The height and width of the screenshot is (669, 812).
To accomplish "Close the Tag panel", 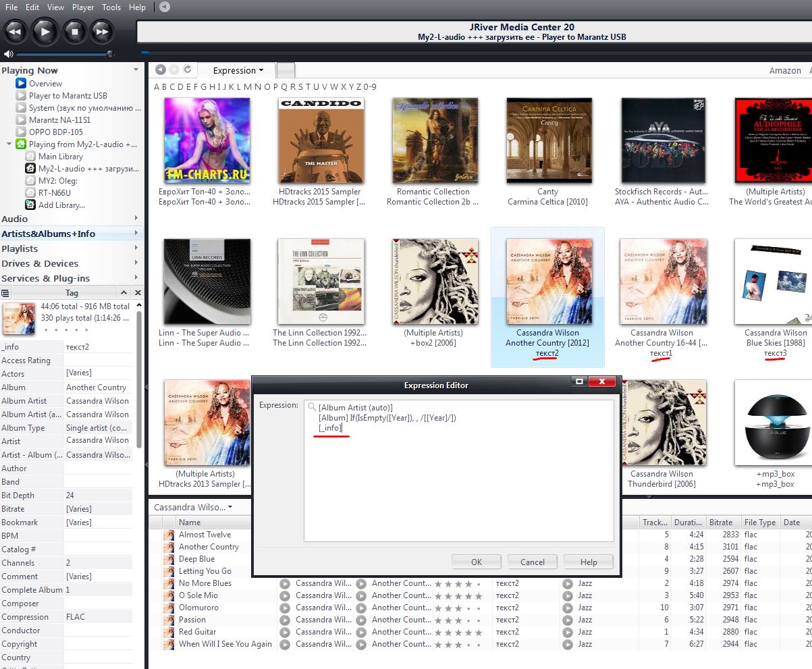I will click(x=138, y=292).
